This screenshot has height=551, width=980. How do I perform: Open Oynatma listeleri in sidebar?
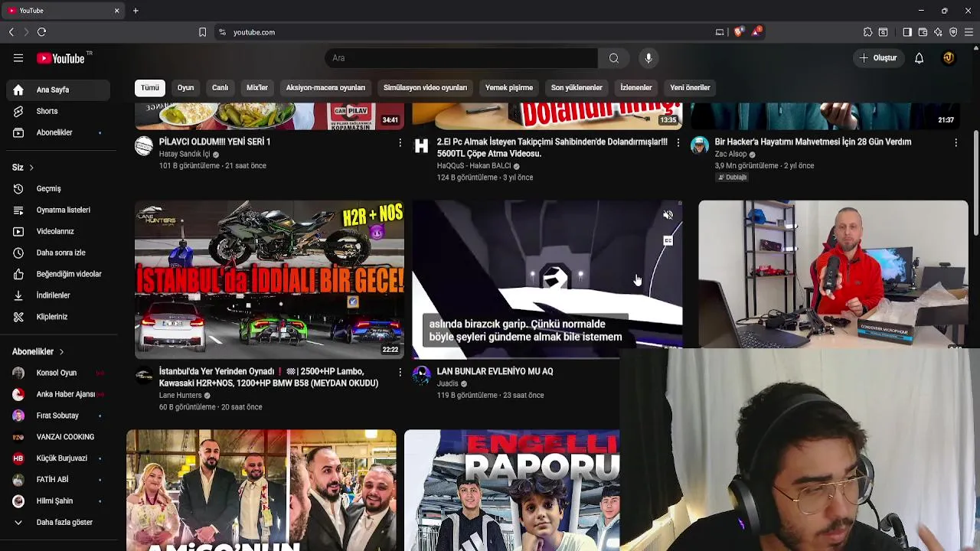[x=57, y=210]
